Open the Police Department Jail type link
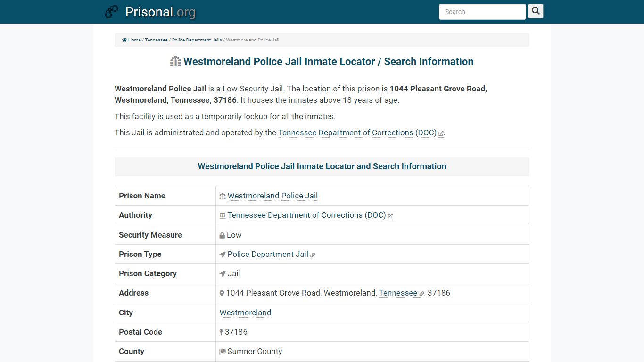The width and height of the screenshot is (644, 362). 268,254
